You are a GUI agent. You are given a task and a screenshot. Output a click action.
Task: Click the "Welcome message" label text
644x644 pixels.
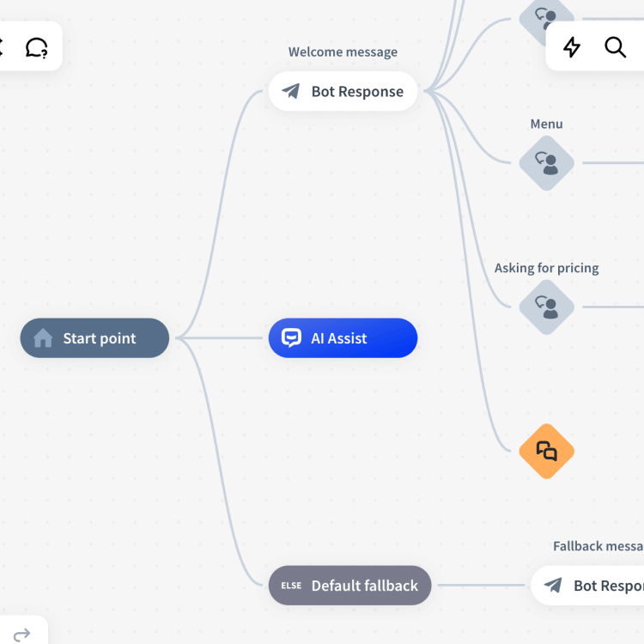343,52
